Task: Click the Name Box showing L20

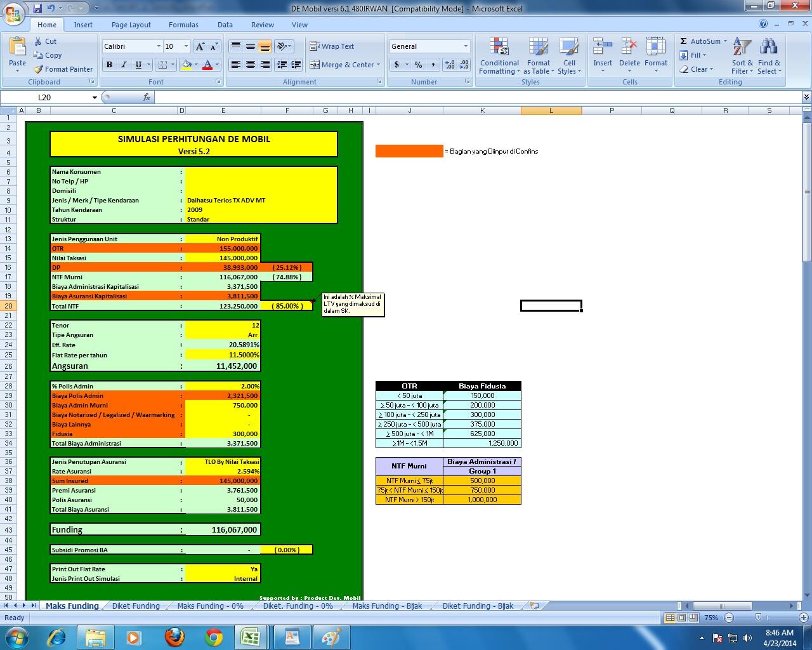Action: tap(44, 97)
